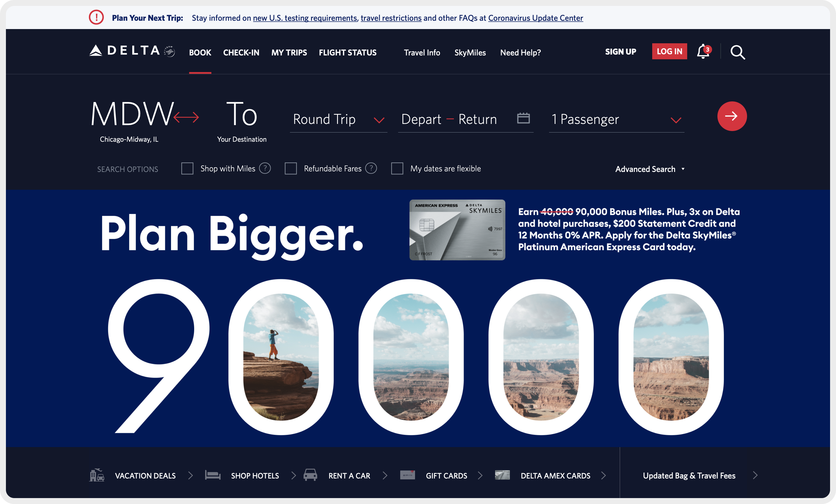Open SHOP HOTELS link
The height and width of the screenshot is (504, 836).
(x=255, y=476)
